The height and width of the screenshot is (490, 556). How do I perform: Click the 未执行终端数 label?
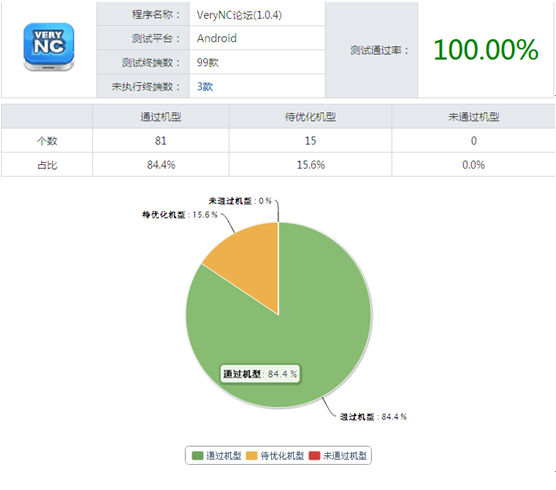pyautogui.click(x=146, y=87)
